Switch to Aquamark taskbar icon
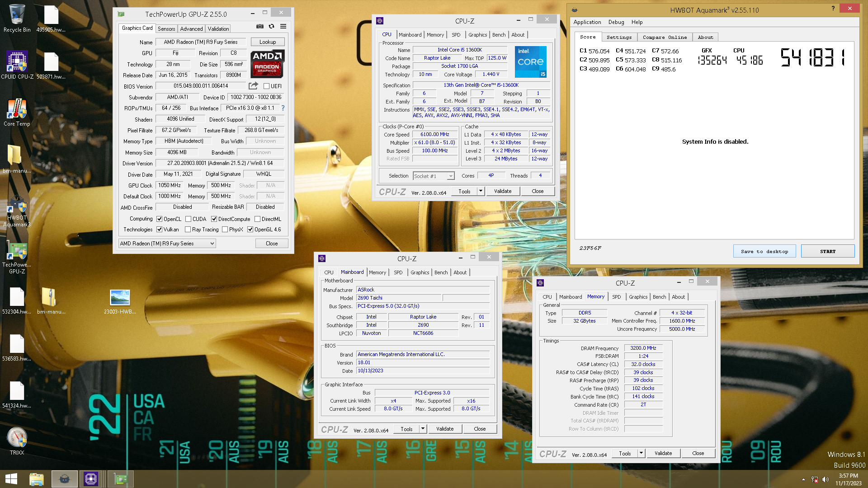868x488 pixels. (64, 479)
